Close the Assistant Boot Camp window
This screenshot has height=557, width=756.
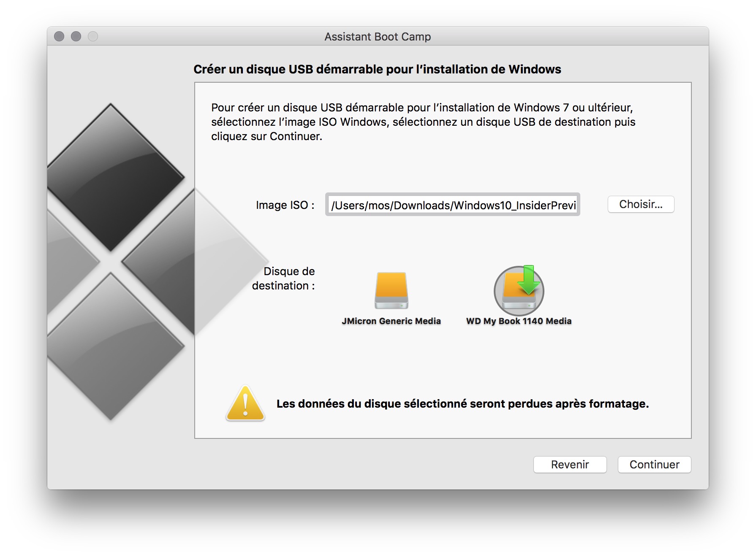[59, 37]
